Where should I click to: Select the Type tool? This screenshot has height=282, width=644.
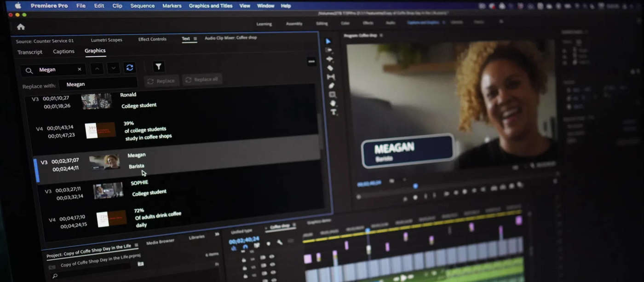tap(333, 112)
